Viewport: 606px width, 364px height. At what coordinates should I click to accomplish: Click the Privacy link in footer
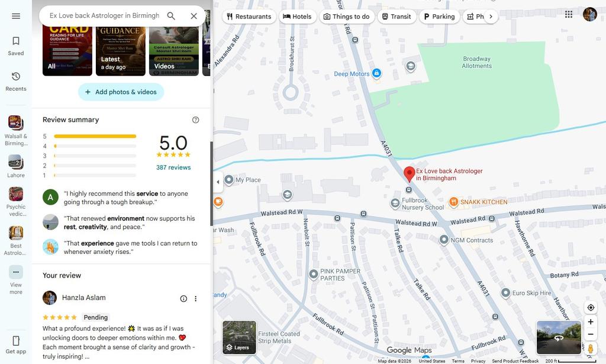(x=478, y=361)
